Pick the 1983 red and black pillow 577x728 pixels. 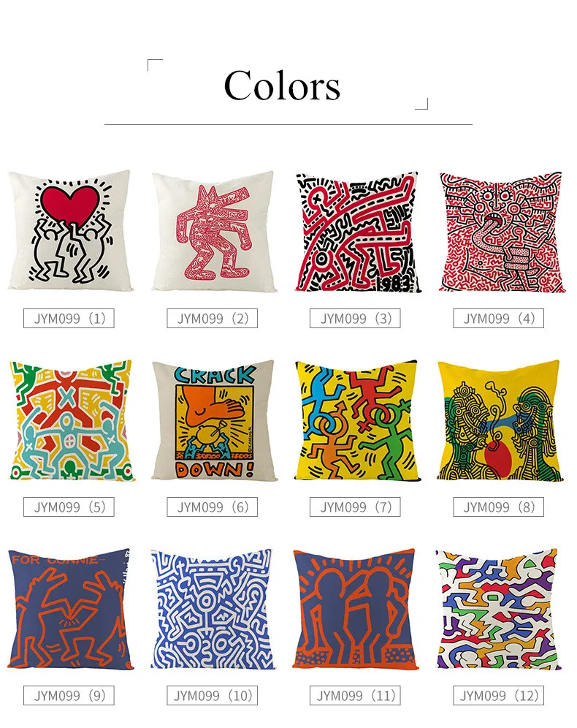click(x=356, y=232)
